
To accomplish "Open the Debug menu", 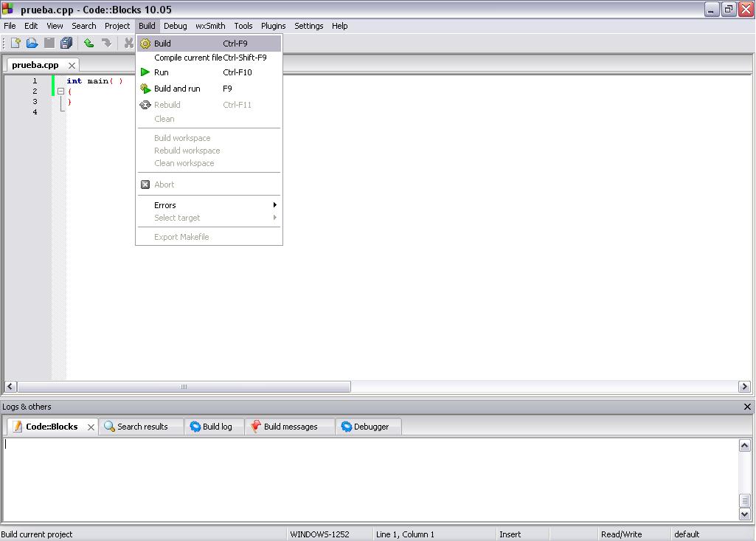I will pyautogui.click(x=175, y=26).
